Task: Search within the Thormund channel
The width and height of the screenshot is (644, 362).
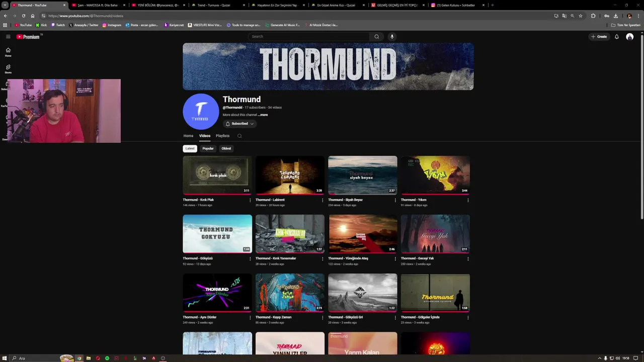Action: pos(239,136)
